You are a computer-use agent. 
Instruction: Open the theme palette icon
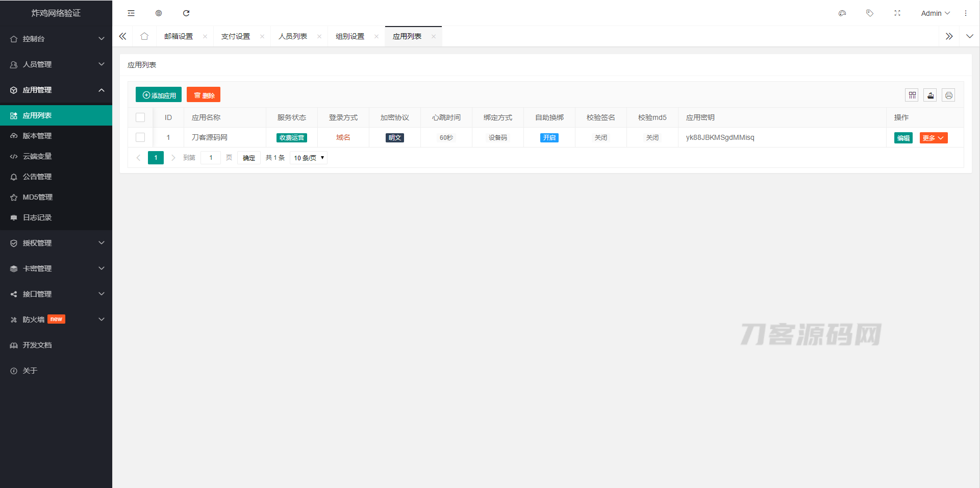tap(842, 13)
